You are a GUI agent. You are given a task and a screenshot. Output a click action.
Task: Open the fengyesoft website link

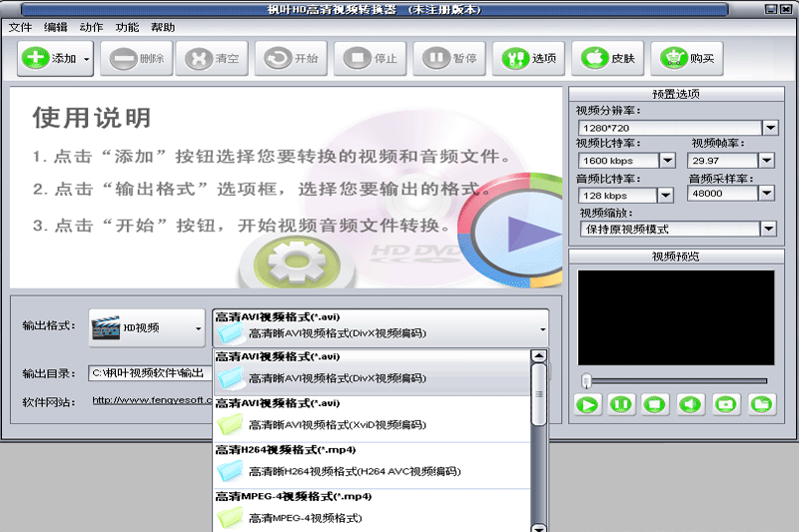(152, 400)
